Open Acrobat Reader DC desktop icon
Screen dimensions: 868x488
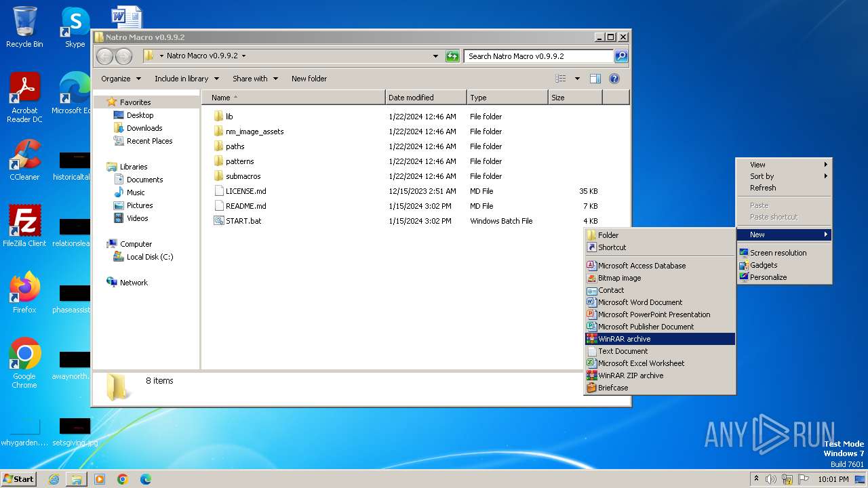pyautogui.click(x=24, y=98)
